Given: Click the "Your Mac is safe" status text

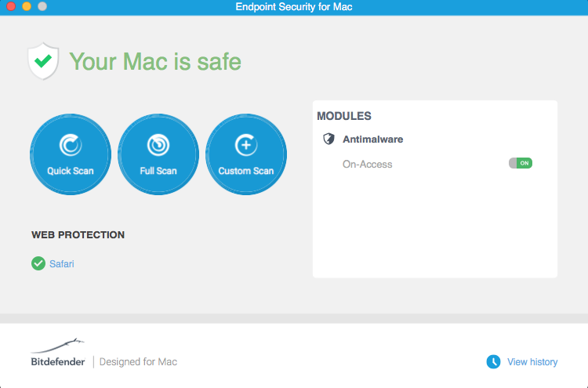Looking at the screenshot, I should tap(155, 61).
